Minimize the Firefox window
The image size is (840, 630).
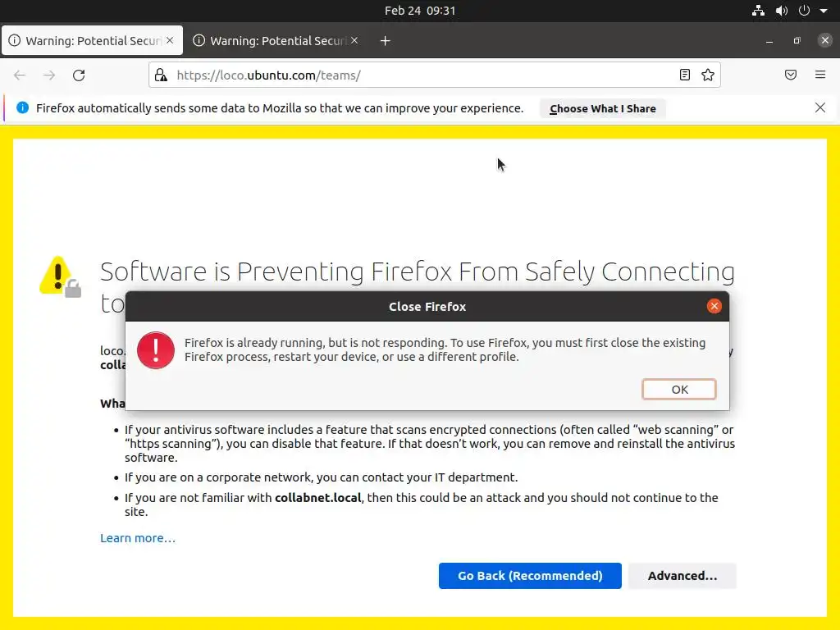click(769, 41)
